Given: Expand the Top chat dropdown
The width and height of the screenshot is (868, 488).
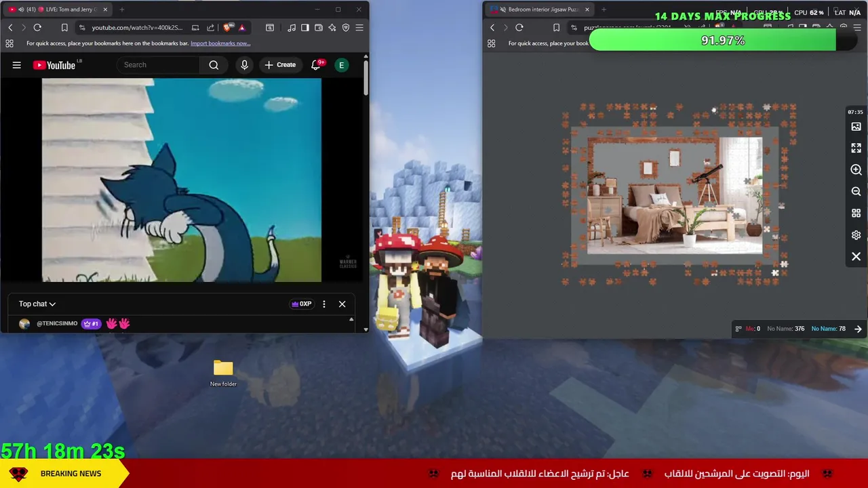Looking at the screenshot, I should tap(37, 304).
